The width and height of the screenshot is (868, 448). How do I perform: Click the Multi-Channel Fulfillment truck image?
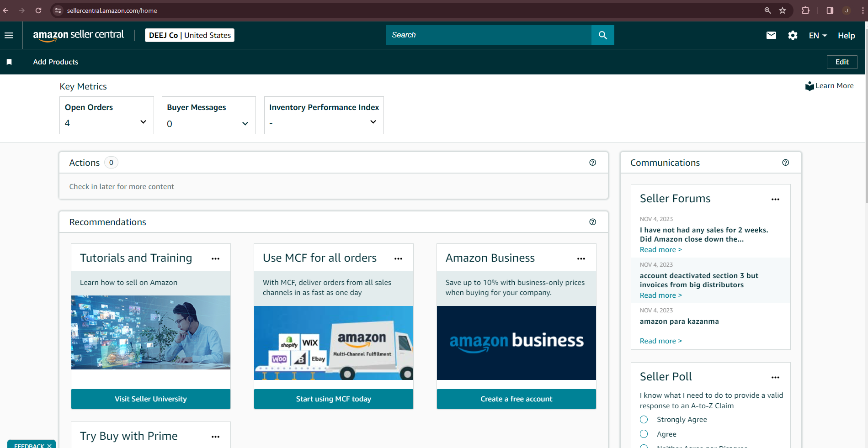334,343
